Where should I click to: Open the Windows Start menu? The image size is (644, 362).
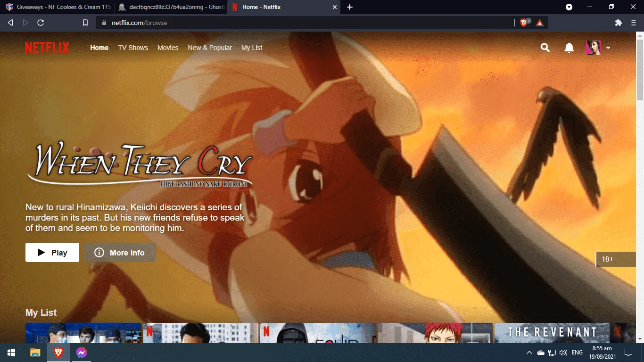pos(11,353)
